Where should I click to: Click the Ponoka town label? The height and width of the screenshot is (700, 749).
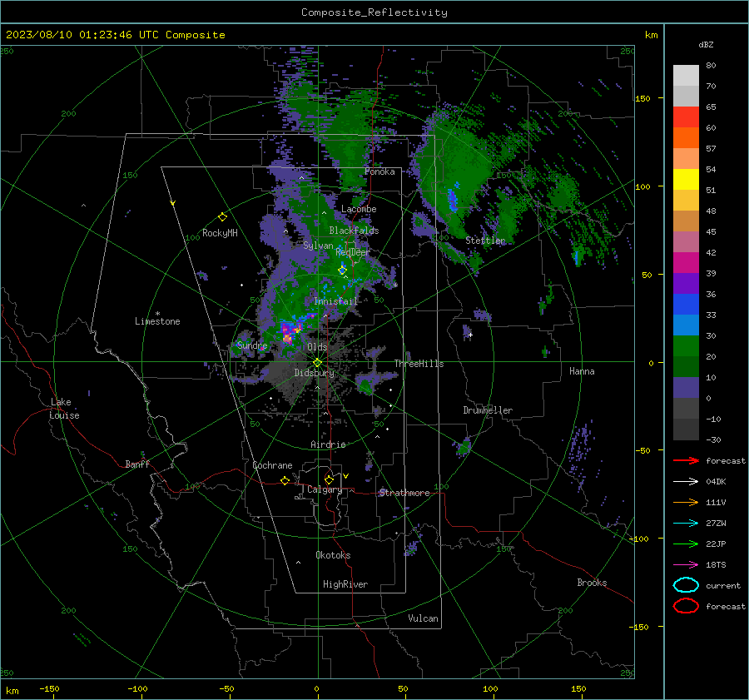[x=379, y=171]
